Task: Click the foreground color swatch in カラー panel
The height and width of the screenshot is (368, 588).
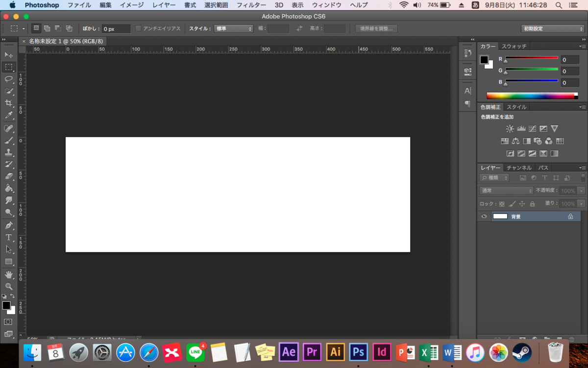Action: [484, 60]
